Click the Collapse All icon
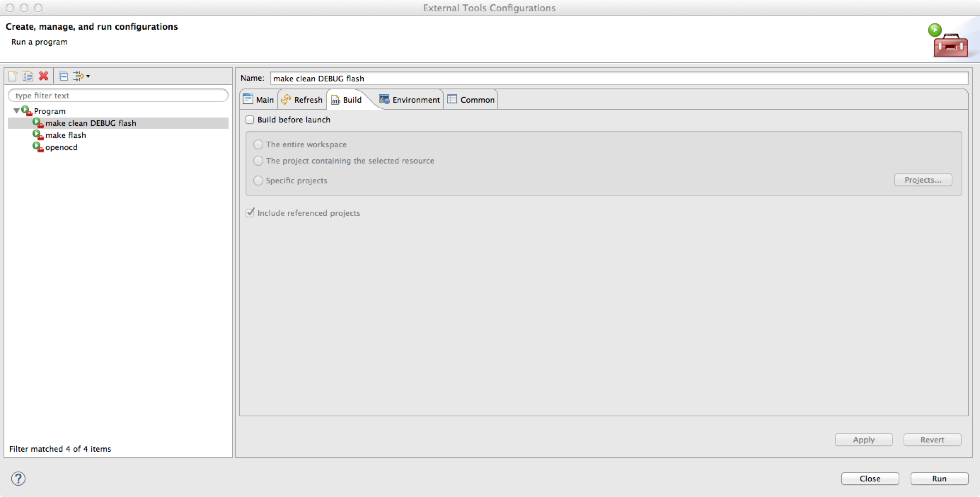Viewport: 980px width, 497px height. pyautogui.click(x=64, y=76)
